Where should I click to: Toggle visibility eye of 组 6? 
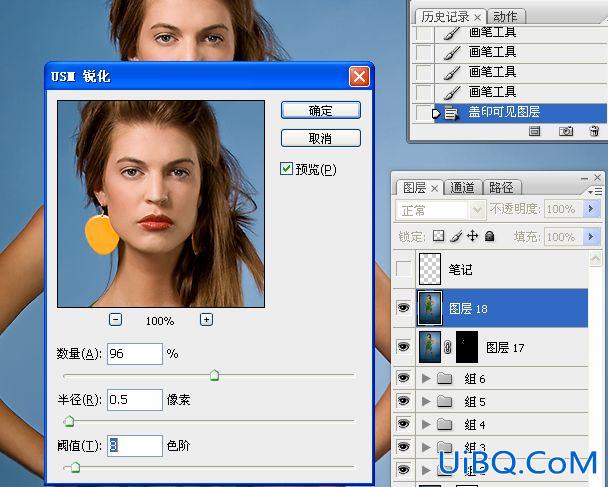[x=403, y=377]
